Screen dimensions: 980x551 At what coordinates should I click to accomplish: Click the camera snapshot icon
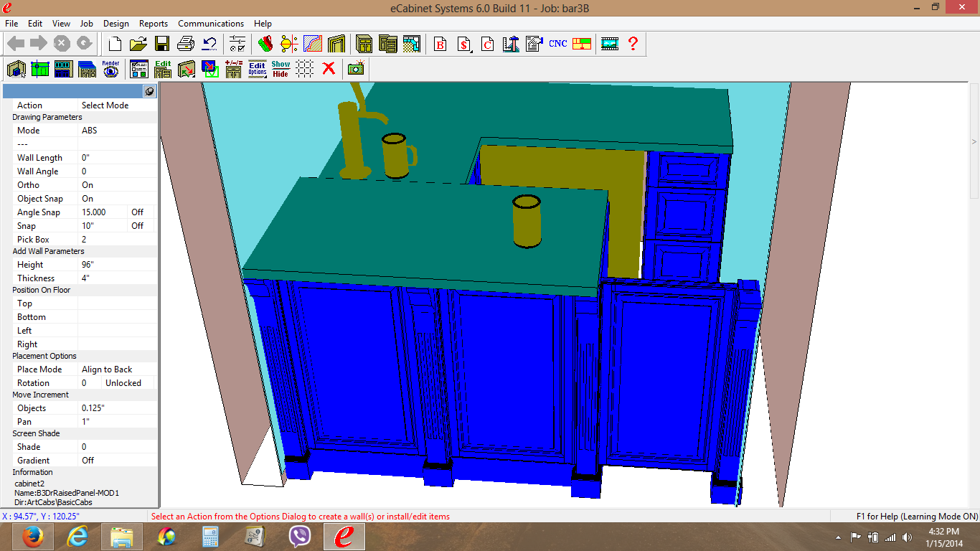pyautogui.click(x=356, y=69)
